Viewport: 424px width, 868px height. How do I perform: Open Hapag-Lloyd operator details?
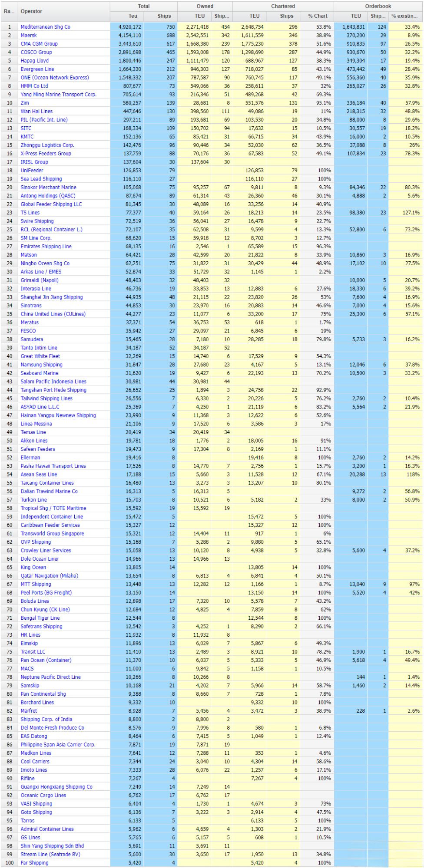pyautogui.click(x=35, y=61)
